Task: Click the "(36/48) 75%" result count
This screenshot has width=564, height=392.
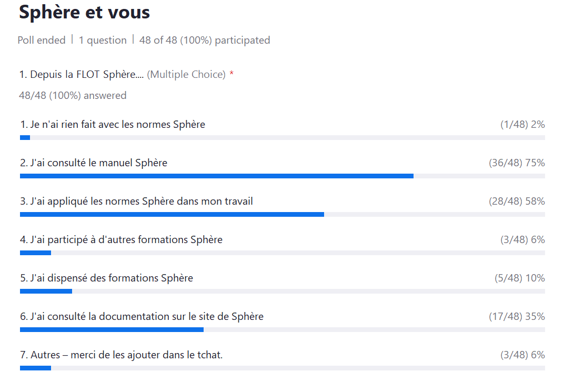Action: pyautogui.click(x=517, y=163)
